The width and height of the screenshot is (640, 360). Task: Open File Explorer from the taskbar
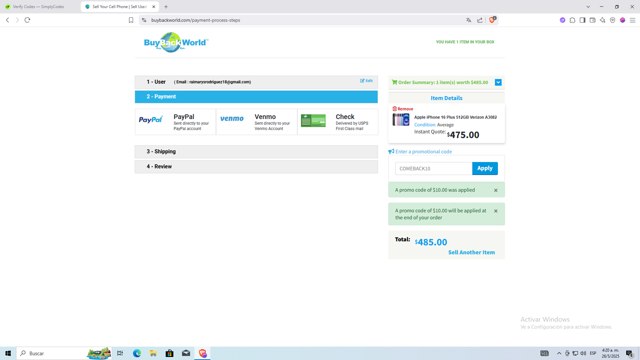coord(153,353)
